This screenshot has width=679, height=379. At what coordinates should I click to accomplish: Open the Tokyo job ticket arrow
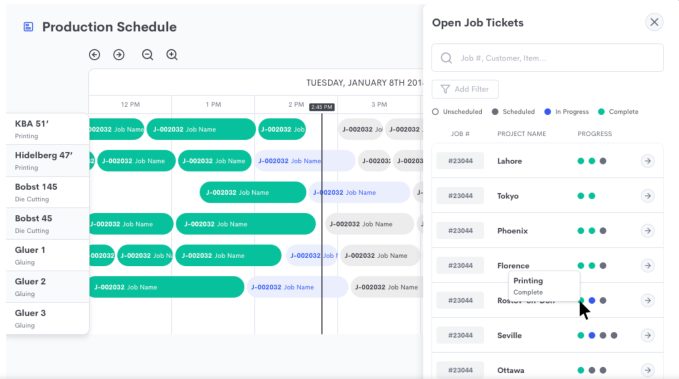pyautogui.click(x=647, y=196)
